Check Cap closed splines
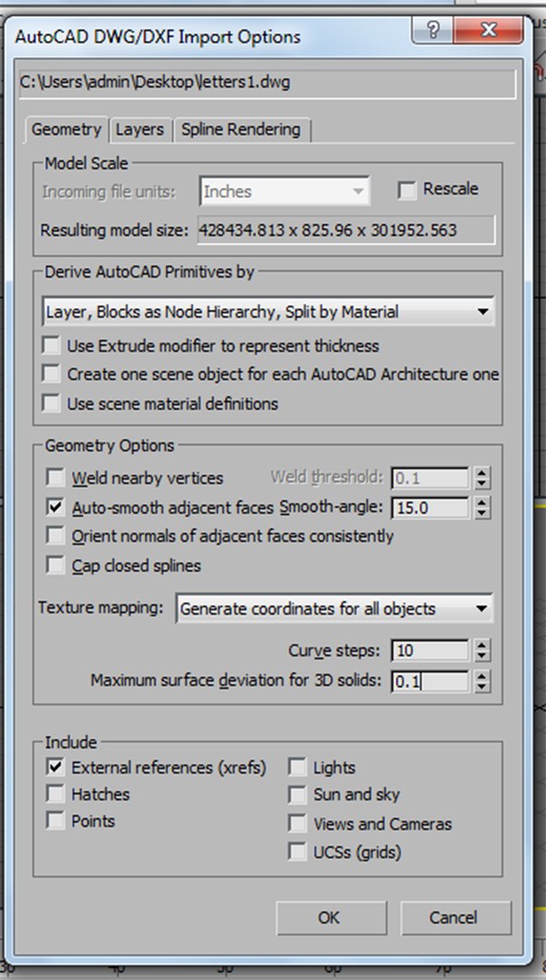 (x=55, y=565)
